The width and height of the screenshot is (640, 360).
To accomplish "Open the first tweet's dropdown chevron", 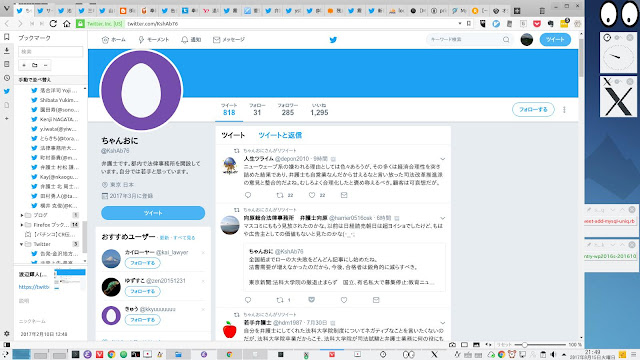I will pyautogui.click(x=442, y=159).
